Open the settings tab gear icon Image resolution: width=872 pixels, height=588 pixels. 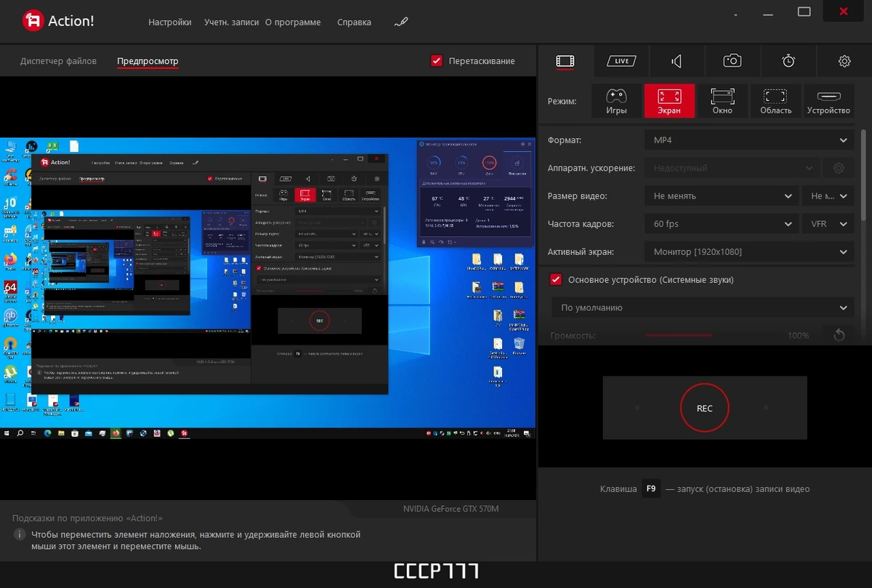[x=844, y=61]
